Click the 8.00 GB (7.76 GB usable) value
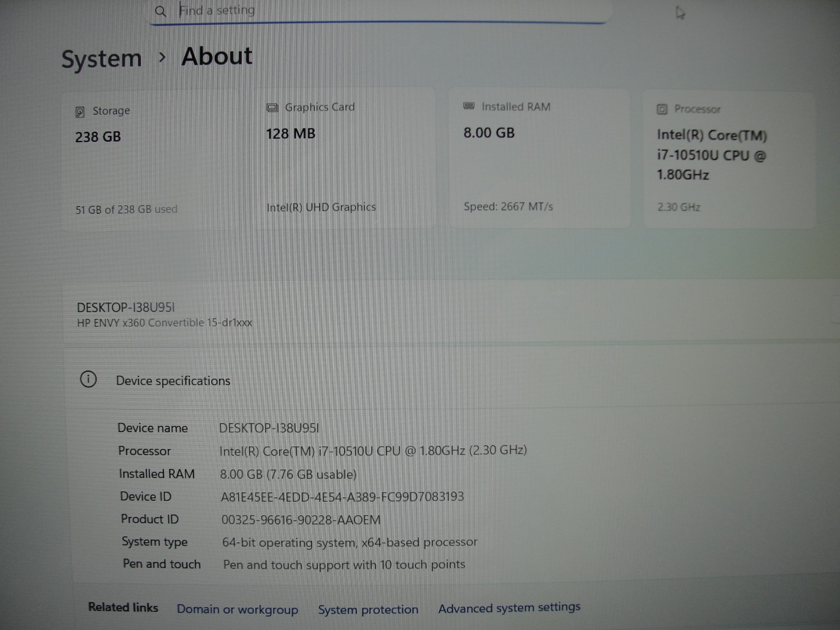 click(288, 475)
